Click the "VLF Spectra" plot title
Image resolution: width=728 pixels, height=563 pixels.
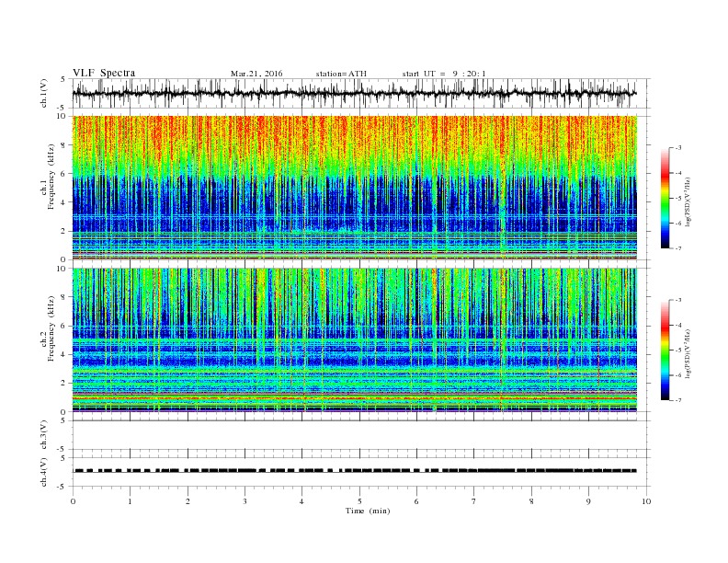104,73
